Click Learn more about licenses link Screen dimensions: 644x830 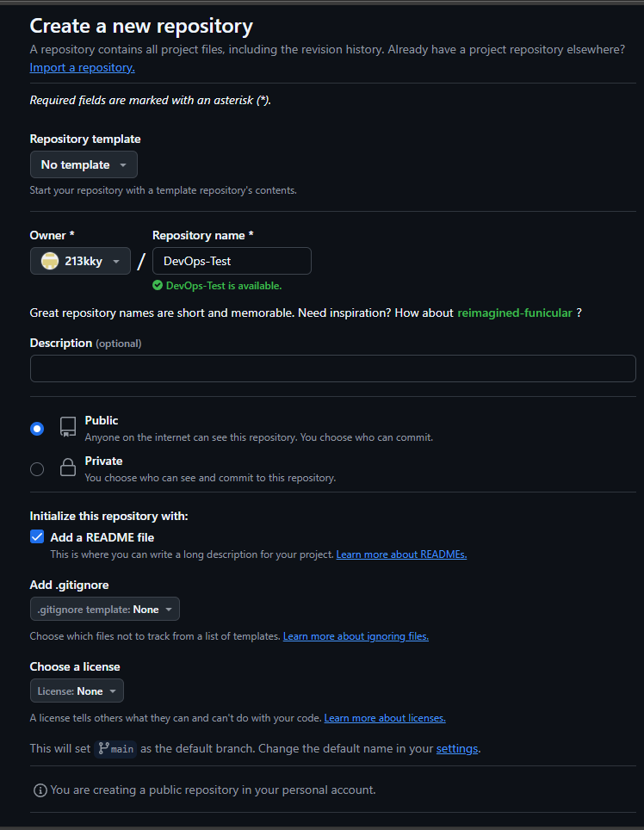tap(385, 718)
